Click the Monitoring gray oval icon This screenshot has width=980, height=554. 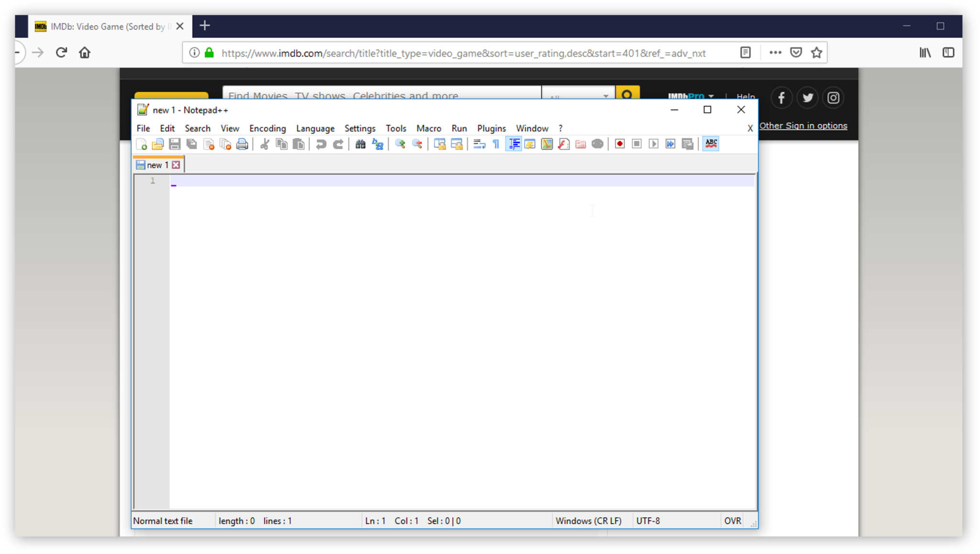coord(598,144)
